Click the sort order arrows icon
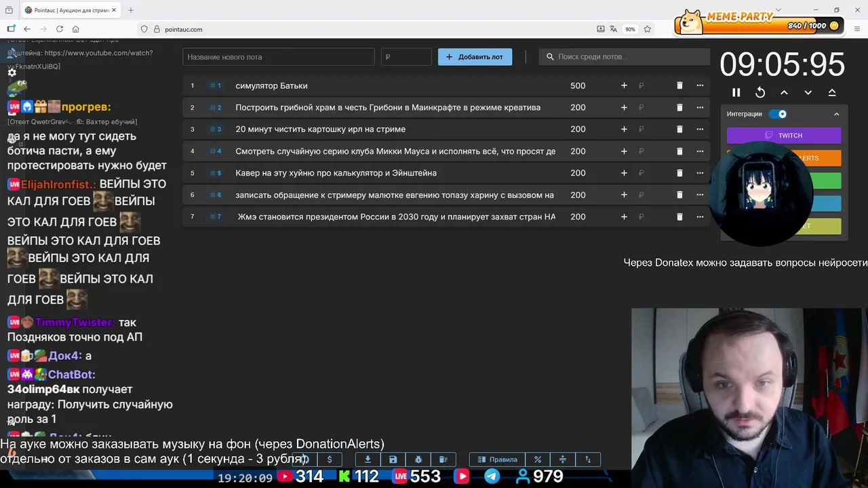Image resolution: width=868 pixels, height=488 pixels. click(588, 460)
